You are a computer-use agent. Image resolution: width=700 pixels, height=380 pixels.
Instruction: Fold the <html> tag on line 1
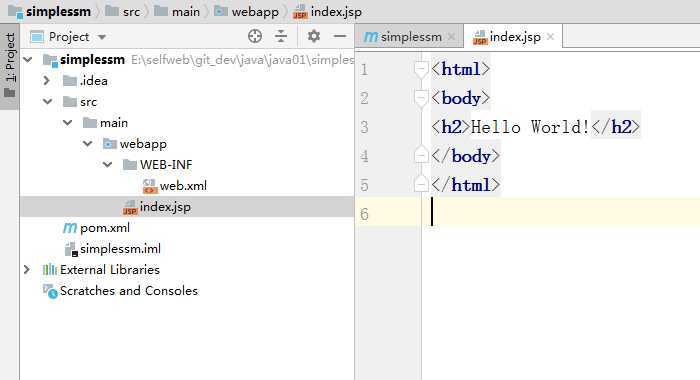pos(421,69)
